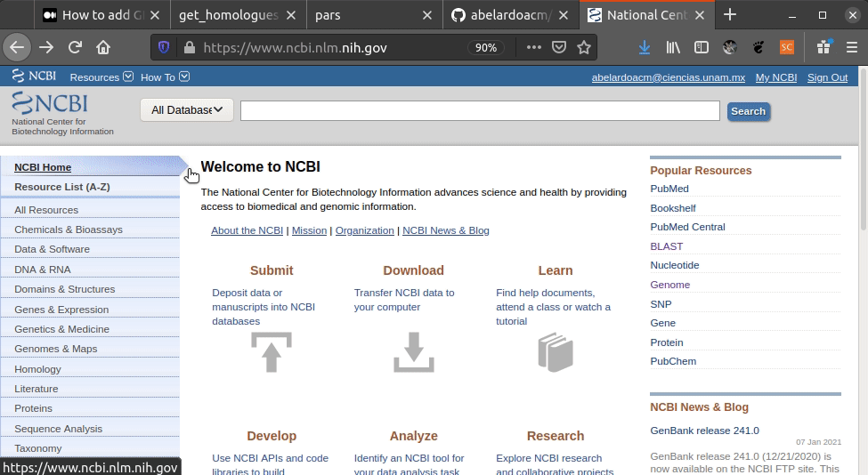Open the Research section heading
Viewport: 868px width, 475px height.
[x=556, y=436]
